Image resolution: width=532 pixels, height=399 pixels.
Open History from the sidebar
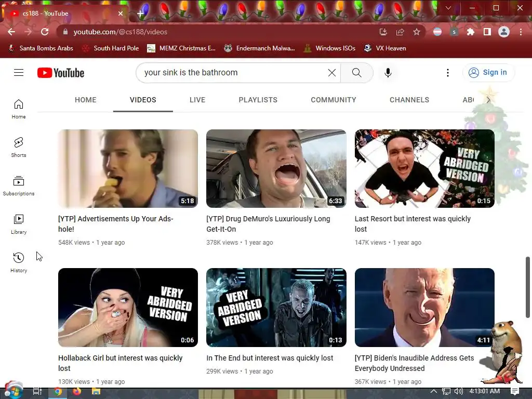tap(19, 262)
